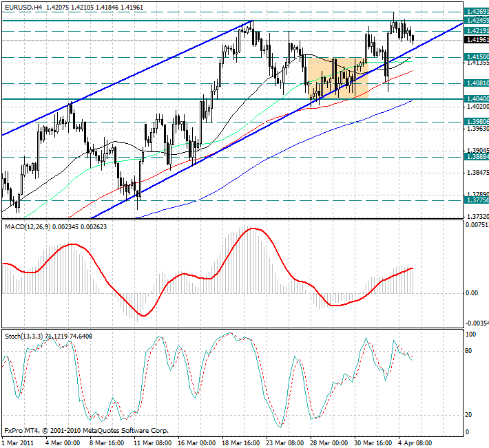The width and height of the screenshot is (489, 448).
Task: Select the 1.4245 price level label
Action: (x=477, y=20)
